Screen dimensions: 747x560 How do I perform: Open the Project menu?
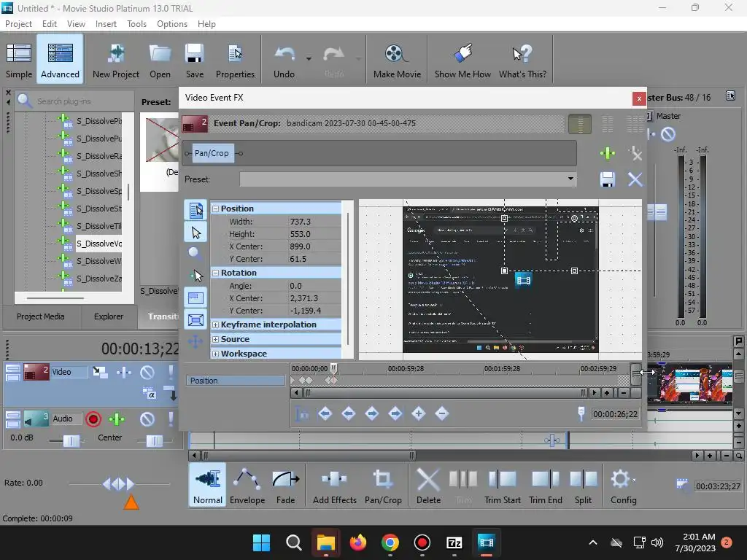click(x=18, y=24)
